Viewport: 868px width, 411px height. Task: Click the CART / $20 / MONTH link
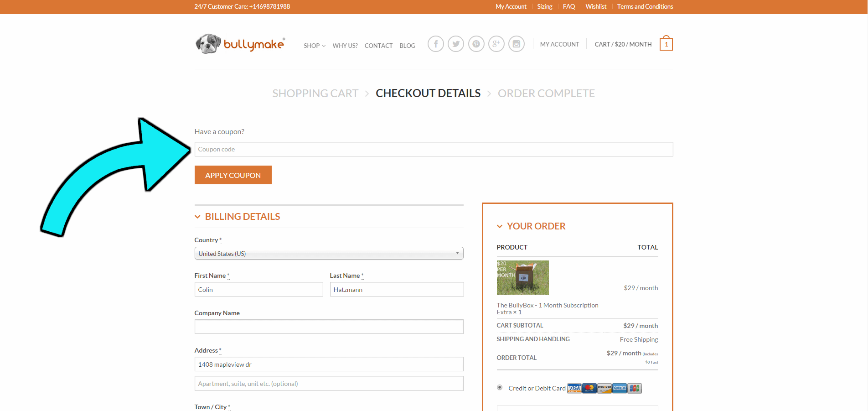pos(623,44)
